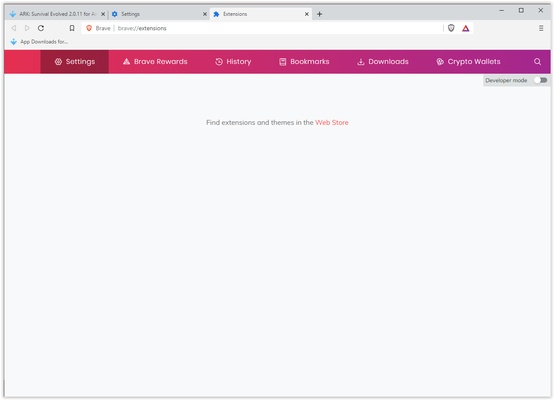Switch to the ARK Survival Evolved tab

57,14
